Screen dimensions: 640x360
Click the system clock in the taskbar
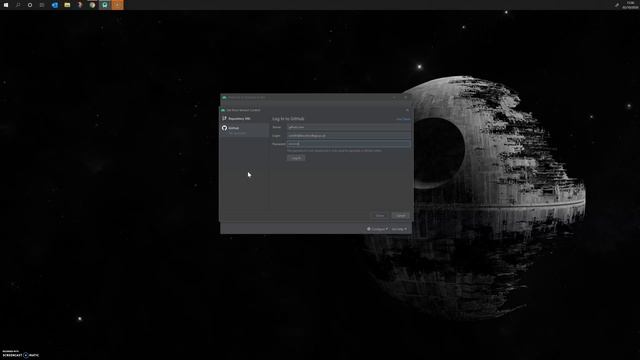[630, 5]
